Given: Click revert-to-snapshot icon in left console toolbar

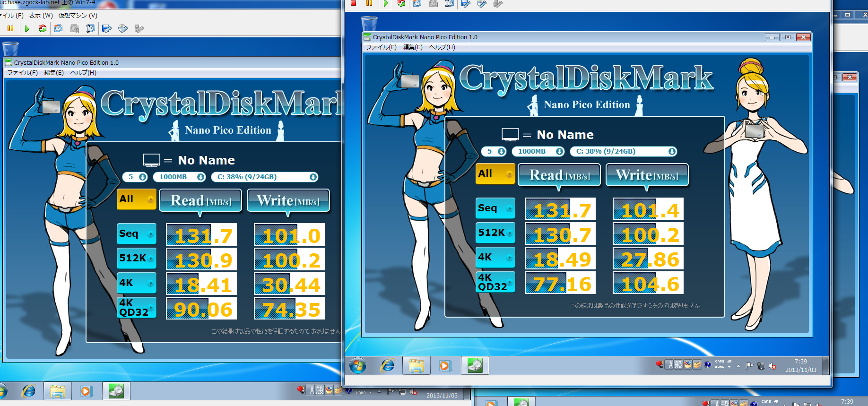Looking at the screenshot, I should (x=74, y=29).
